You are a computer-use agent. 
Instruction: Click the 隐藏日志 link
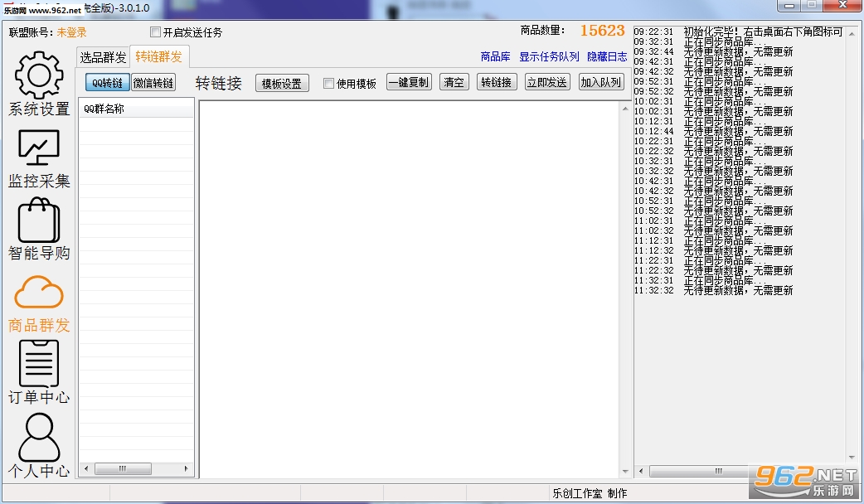[x=607, y=56]
